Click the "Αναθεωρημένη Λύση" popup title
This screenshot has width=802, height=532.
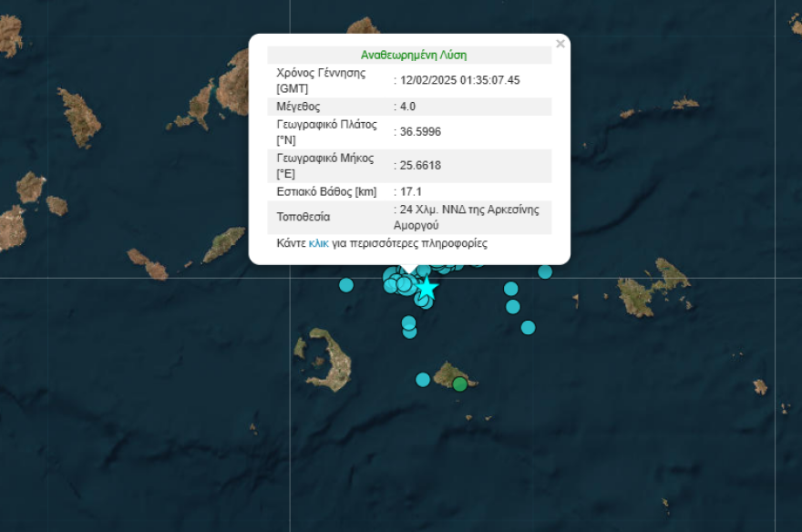point(414,55)
